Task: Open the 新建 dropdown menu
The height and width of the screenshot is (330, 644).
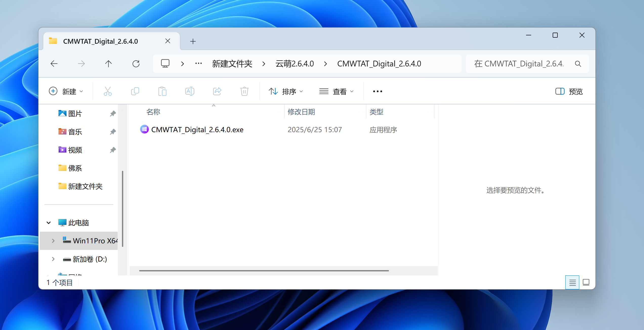Action: click(x=66, y=91)
